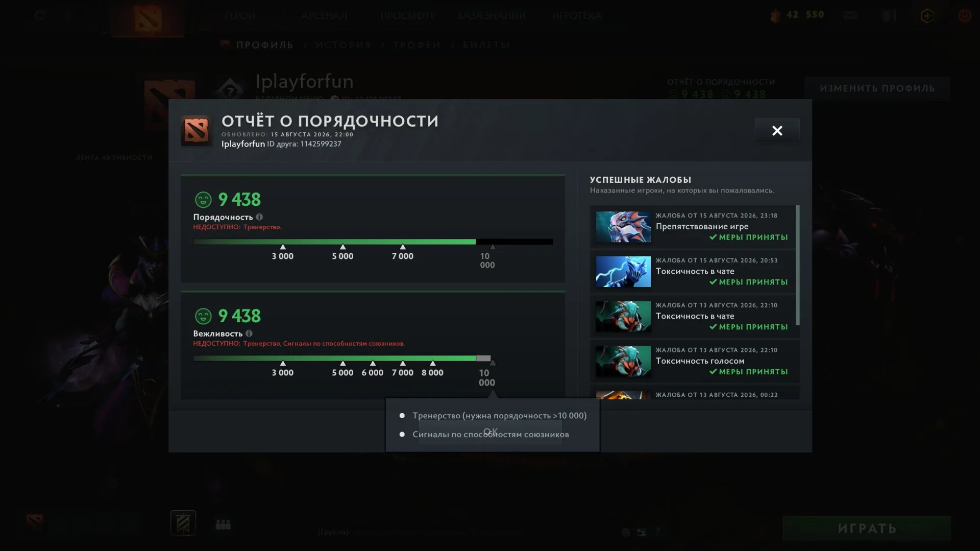
Task: Click МЕРЫ ПРИНЯТЫ under Препятствование игре
Action: 749,237
